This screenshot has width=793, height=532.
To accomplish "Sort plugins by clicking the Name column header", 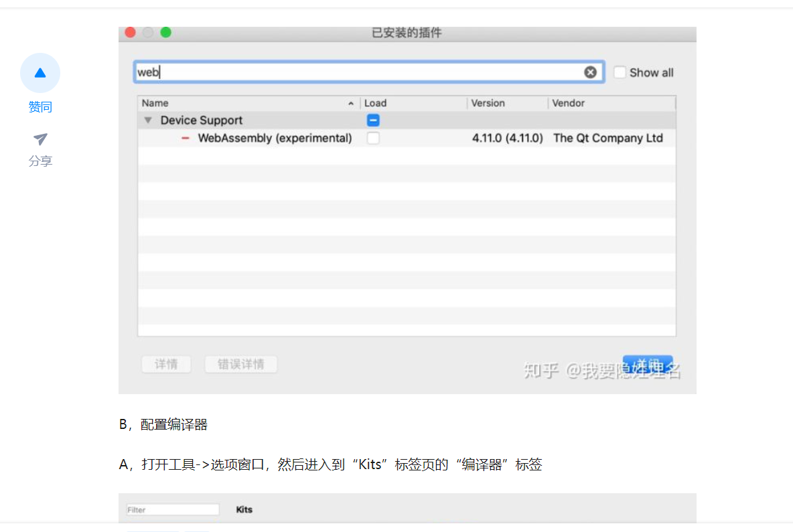I will click(155, 103).
